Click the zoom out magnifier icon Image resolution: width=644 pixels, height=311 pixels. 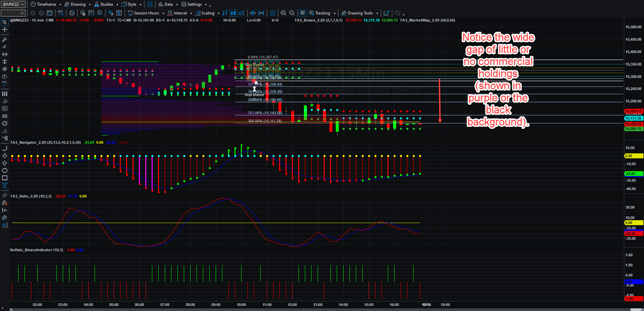(292, 13)
